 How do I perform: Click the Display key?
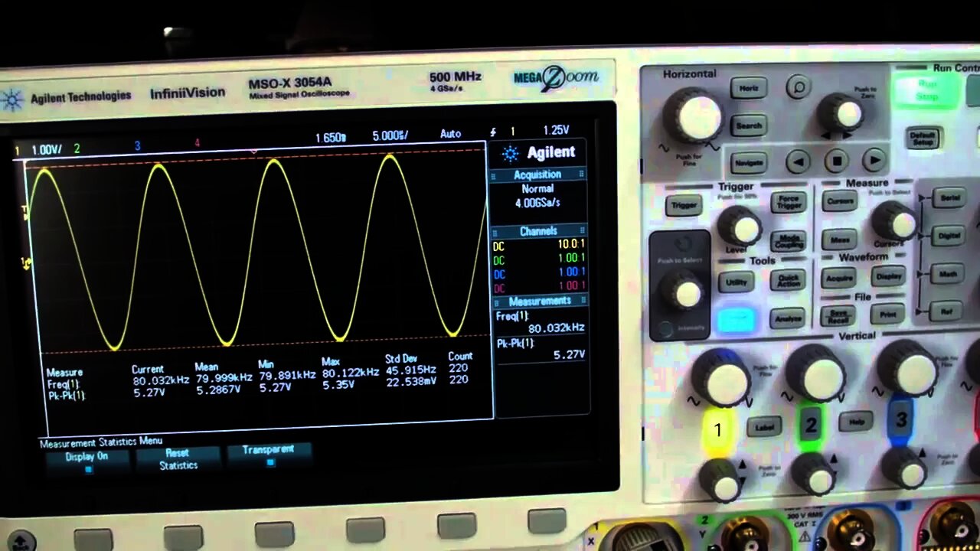click(x=889, y=276)
